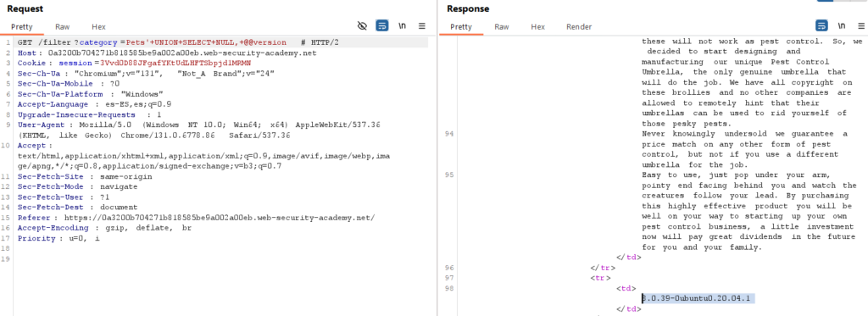
Task: Click the 'Accept-Encoding' header name
Action: tap(52, 228)
